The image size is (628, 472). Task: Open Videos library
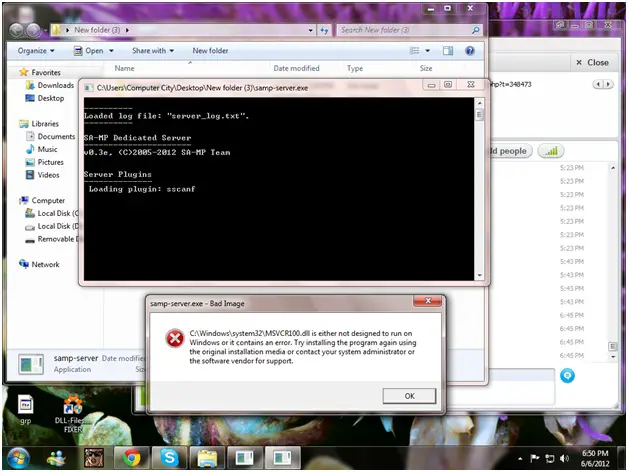coord(42,175)
